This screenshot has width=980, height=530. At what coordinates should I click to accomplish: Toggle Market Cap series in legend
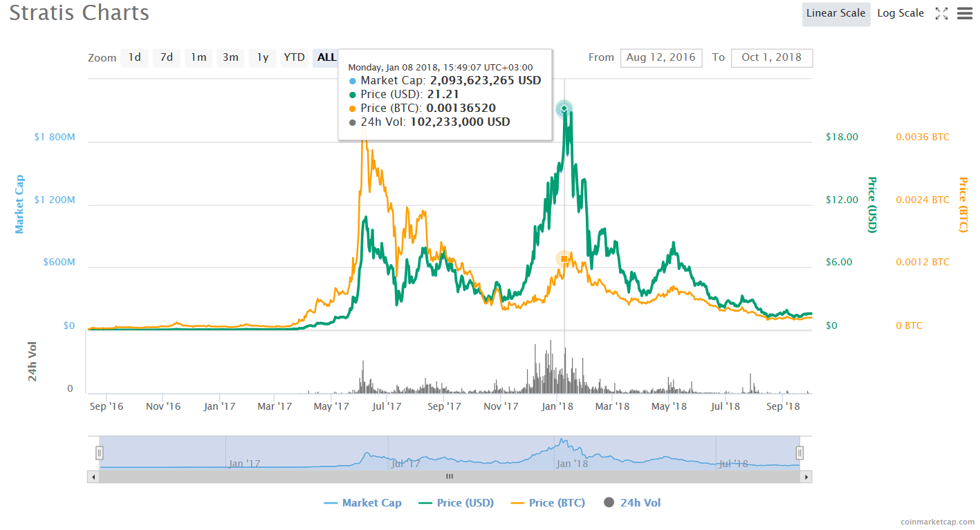click(362, 503)
